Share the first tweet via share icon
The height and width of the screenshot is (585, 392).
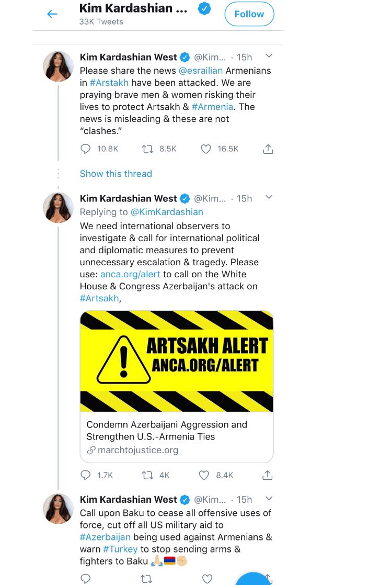point(268,149)
